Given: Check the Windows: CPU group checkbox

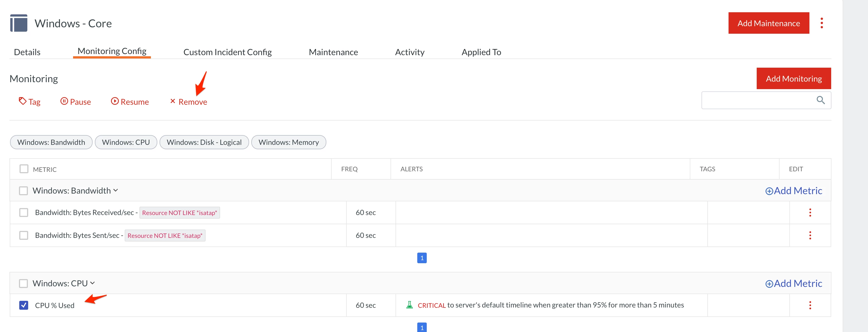Looking at the screenshot, I should pos(23,284).
